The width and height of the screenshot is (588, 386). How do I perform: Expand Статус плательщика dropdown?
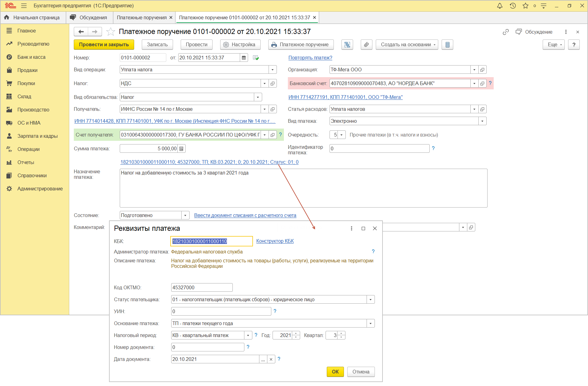(371, 299)
